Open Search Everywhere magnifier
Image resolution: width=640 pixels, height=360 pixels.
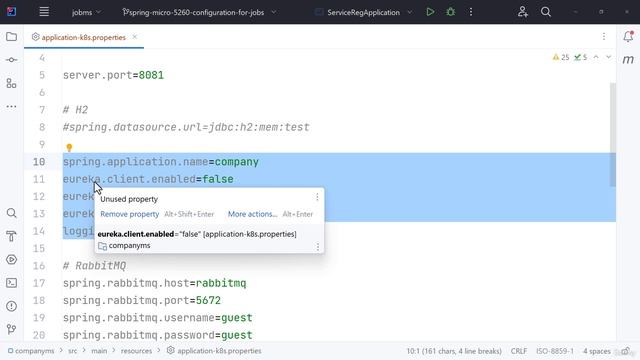tap(546, 12)
